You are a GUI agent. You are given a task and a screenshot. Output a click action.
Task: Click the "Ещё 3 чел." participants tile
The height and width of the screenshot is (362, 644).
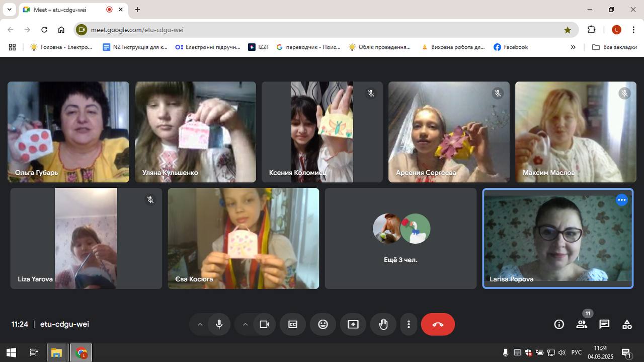[x=400, y=239]
